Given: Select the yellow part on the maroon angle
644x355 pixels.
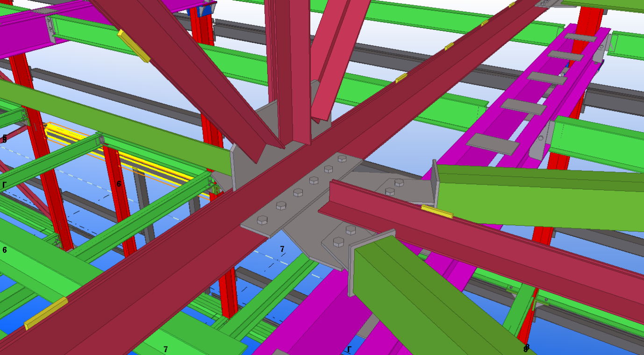Looking at the screenshot, I should [x=437, y=212].
